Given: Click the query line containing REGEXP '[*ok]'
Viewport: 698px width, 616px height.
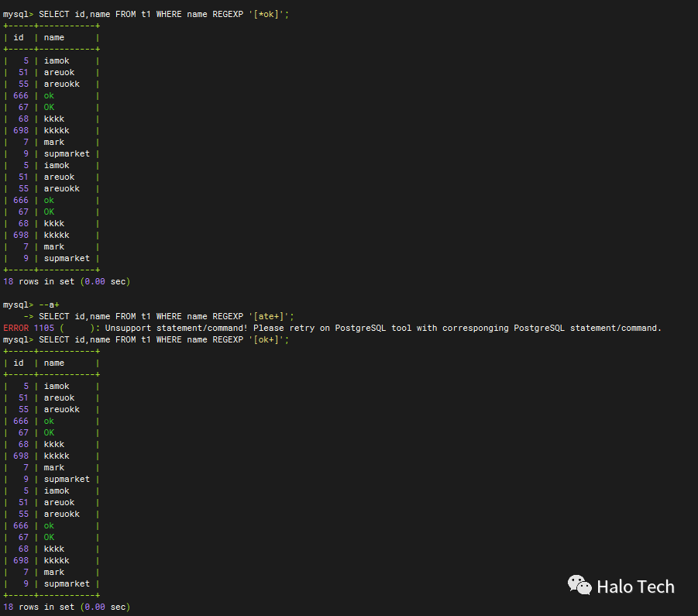Looking at the screenshot, I should click(x=146, y=14).
